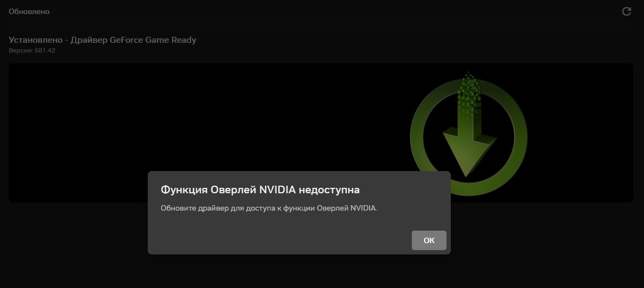Click the "581.42" version number
This screenshot has width=644, height=288.
[44, 50]
